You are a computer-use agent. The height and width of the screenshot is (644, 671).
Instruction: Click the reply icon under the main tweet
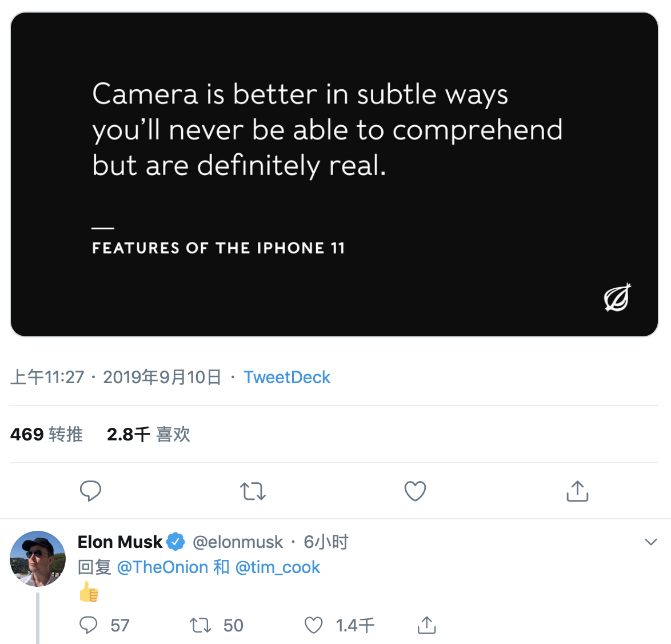(x=90, y=491)
